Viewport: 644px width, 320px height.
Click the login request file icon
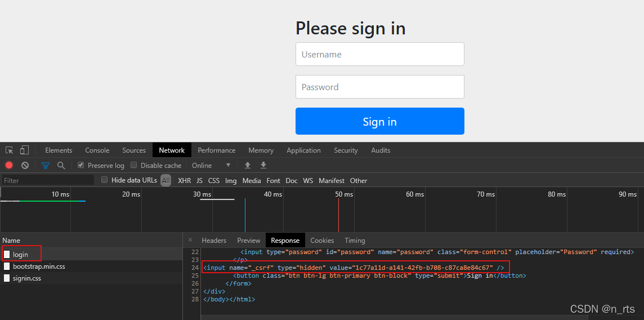[x=7, y=255]
